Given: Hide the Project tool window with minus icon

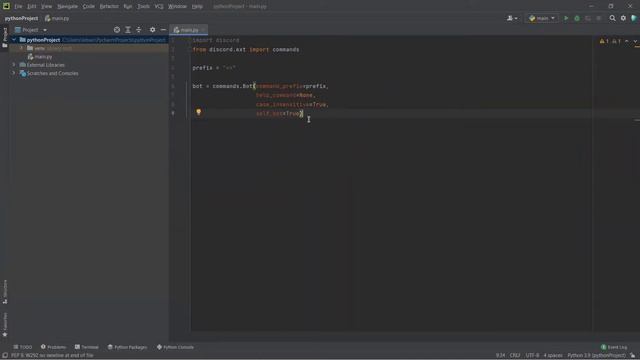Looking at the screenshot, I should click(x=163, y=30).
